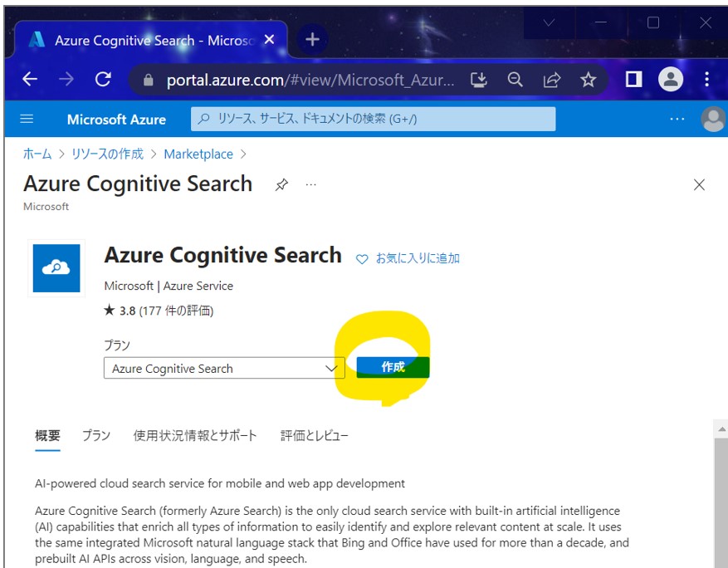Screen dimensions: 728x568
Task: Click the Azure resource search box
Action: pos(373,119)
